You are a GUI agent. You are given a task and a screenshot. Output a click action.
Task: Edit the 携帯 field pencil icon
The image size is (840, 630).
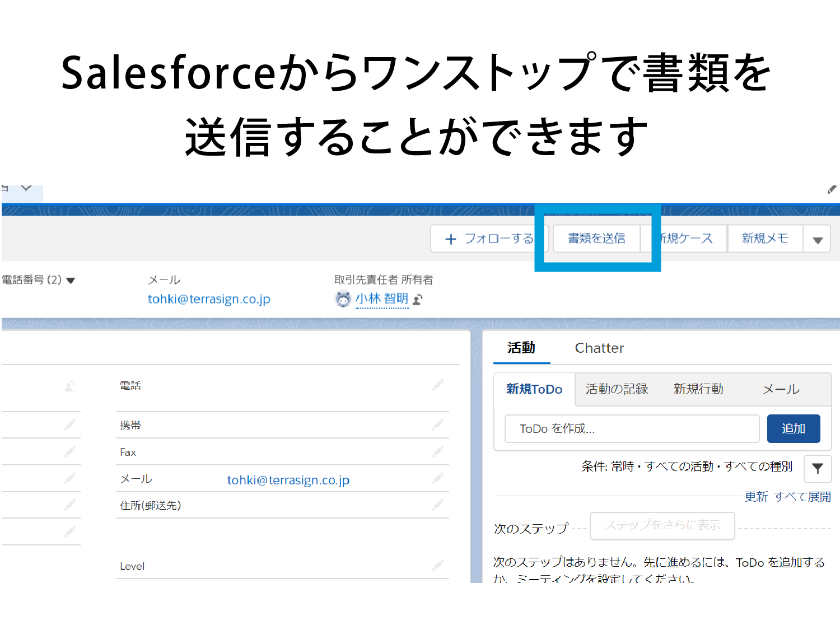click(437, 425)
